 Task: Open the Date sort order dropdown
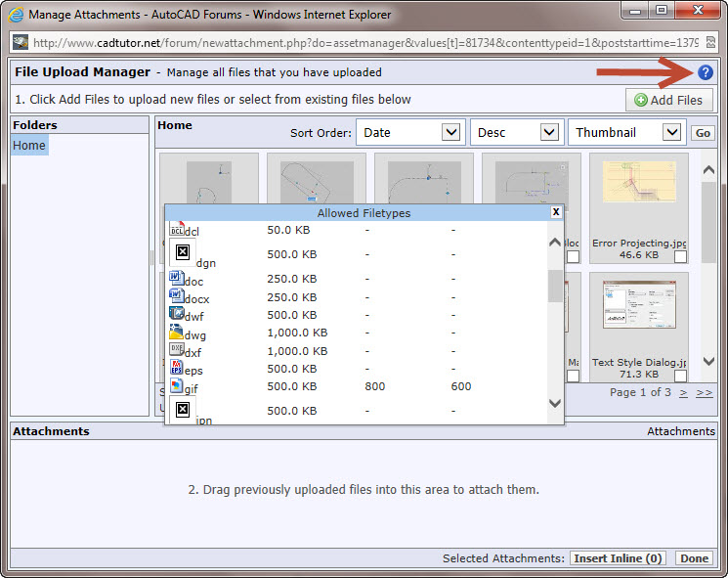pyautogui.click(x=410, y=132)
